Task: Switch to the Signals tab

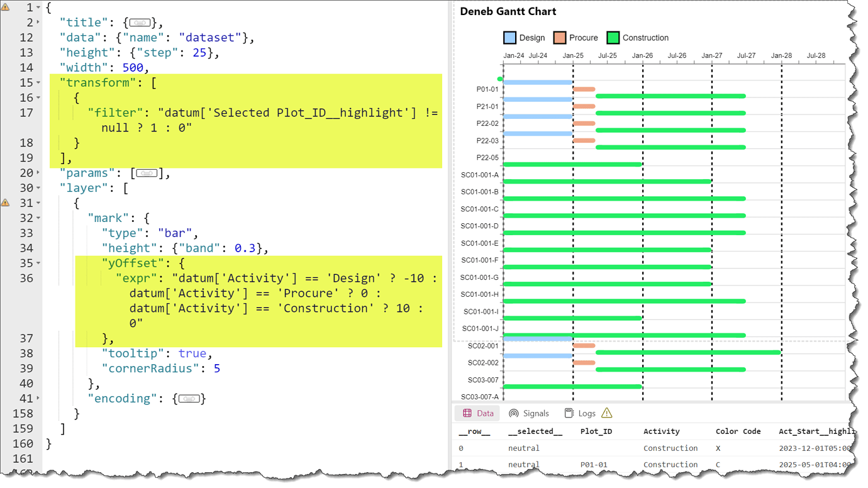Action: point(529,413)
